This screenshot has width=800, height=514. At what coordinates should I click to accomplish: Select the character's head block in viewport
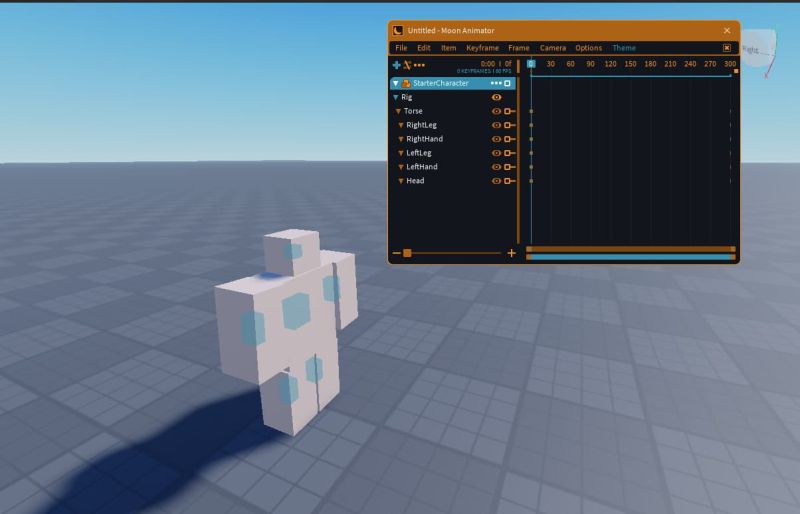292,252
